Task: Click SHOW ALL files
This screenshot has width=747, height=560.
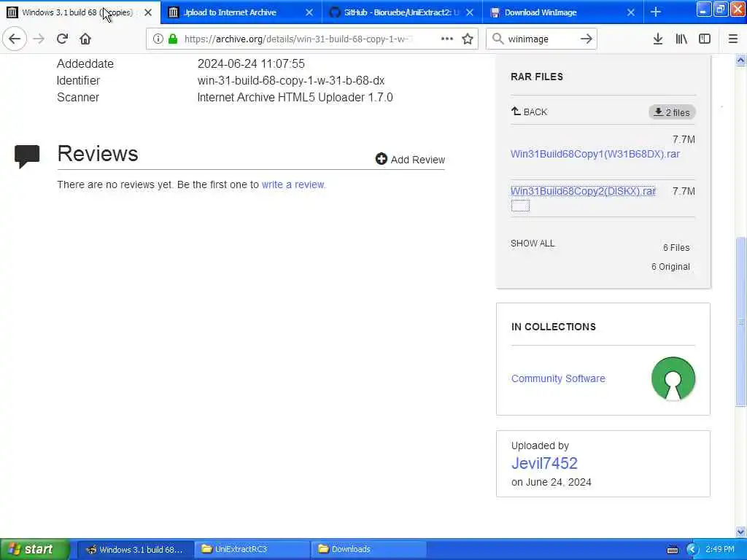Action: click(x=533, y=244)
